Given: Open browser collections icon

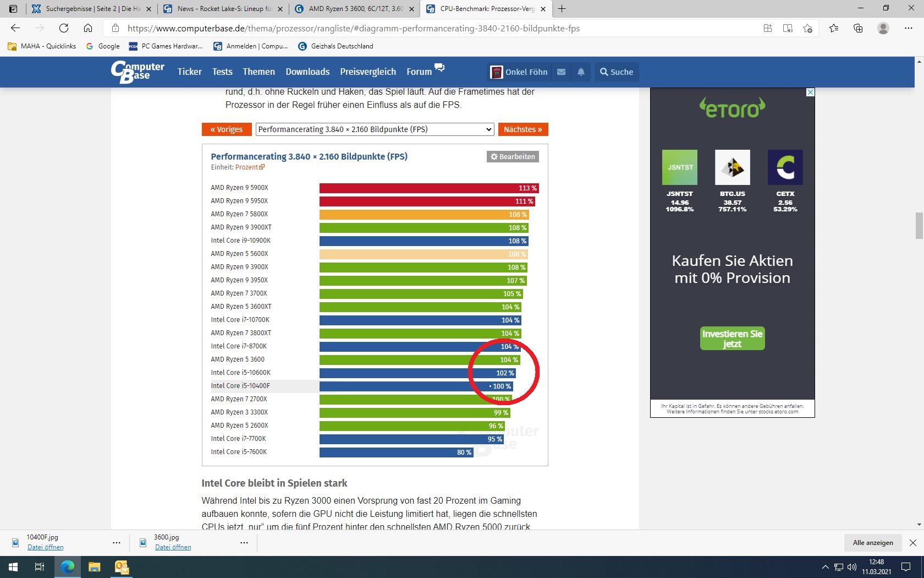Looking at the screenshot, I should [858, 28].
